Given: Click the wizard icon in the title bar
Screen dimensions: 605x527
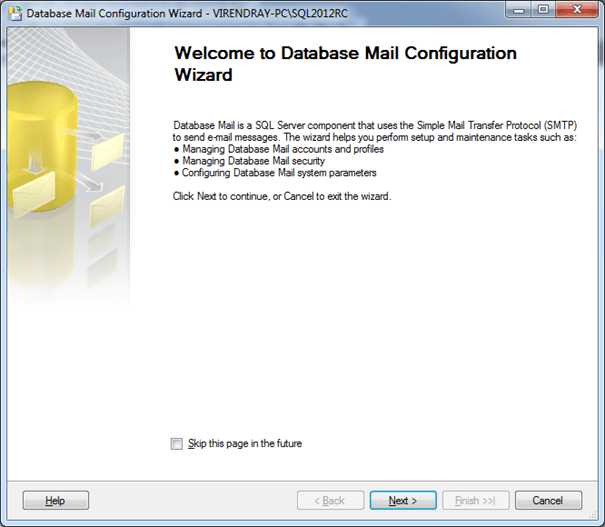Looking at the screenshot, I should pos(13,12).
